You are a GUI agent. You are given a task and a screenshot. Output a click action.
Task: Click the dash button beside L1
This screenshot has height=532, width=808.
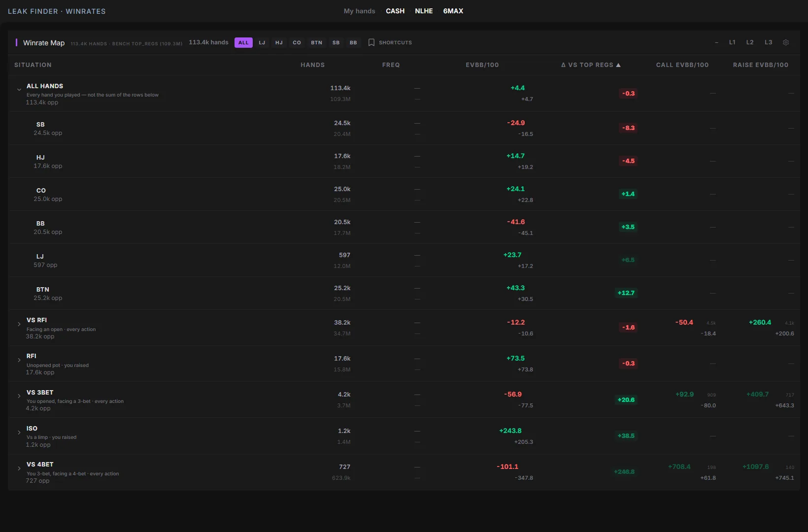point(717,42)
